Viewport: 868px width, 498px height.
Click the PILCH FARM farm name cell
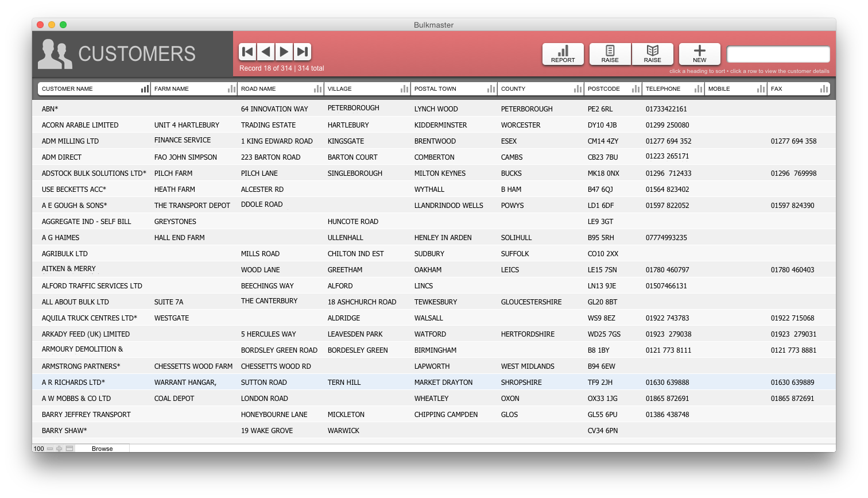pyautogui.click(x=173, y=173)
